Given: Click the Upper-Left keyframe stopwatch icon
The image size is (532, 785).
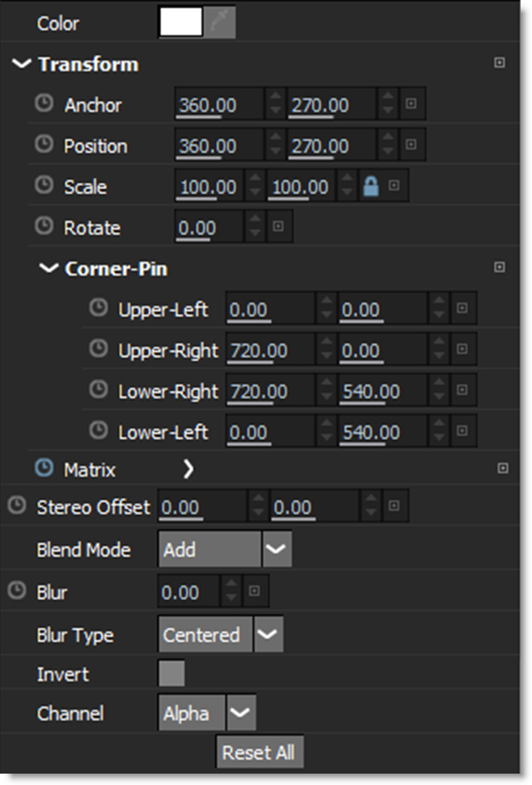Looking at the screenshot, I should [98, 308].
